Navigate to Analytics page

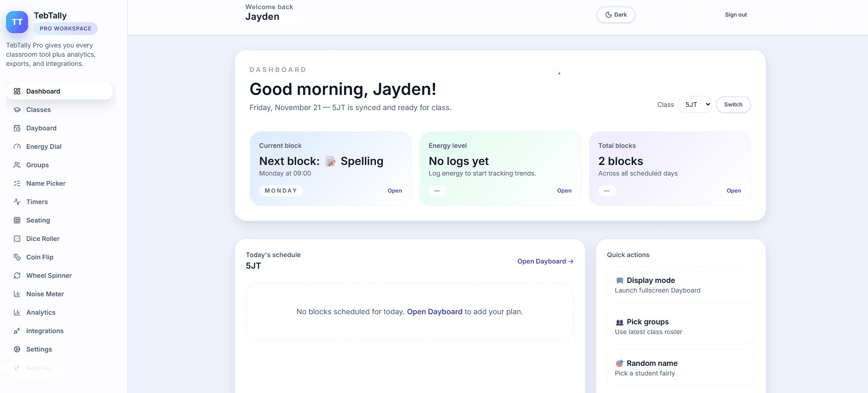coord(41,312)
